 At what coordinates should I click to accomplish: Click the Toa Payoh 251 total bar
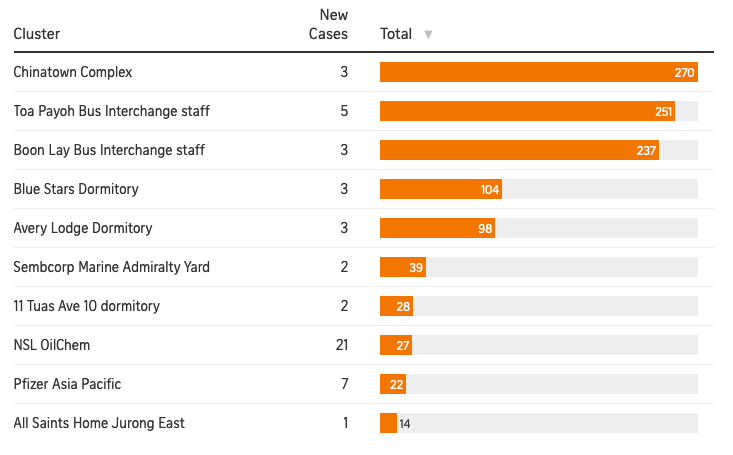pyautogui.click(x=527, y=111)
